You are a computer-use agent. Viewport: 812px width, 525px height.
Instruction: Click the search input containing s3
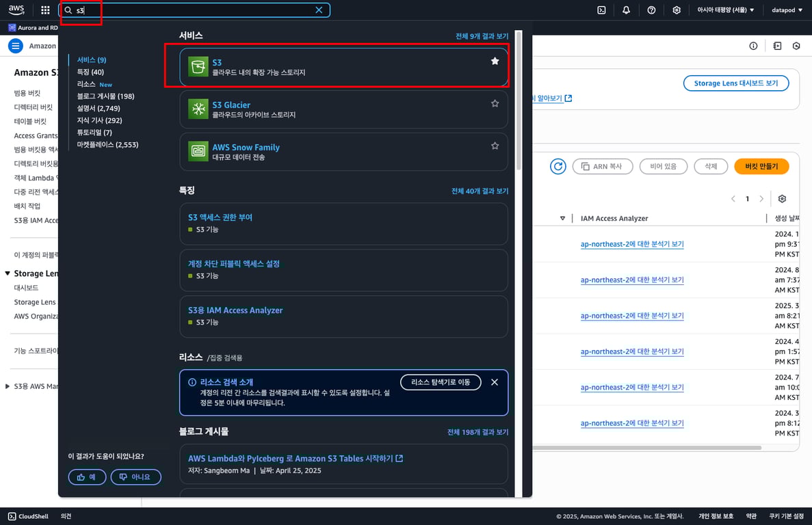(x=194, y=10)
